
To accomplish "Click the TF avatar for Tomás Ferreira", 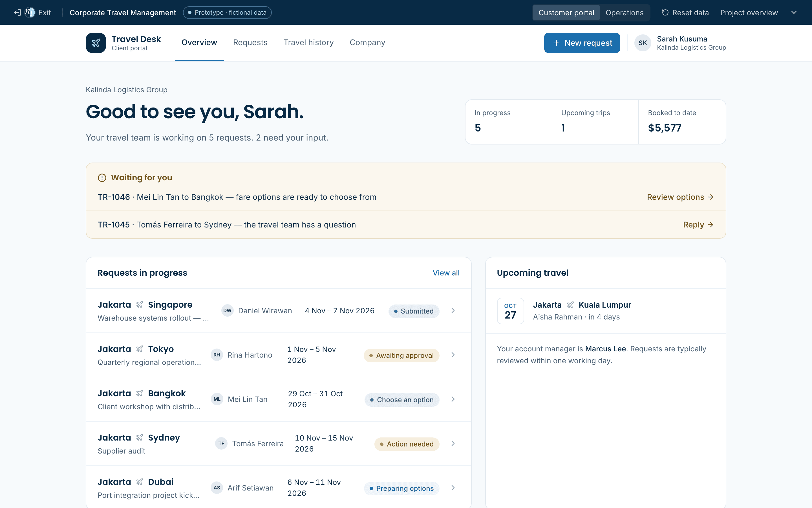I will [x=221, y=443].
